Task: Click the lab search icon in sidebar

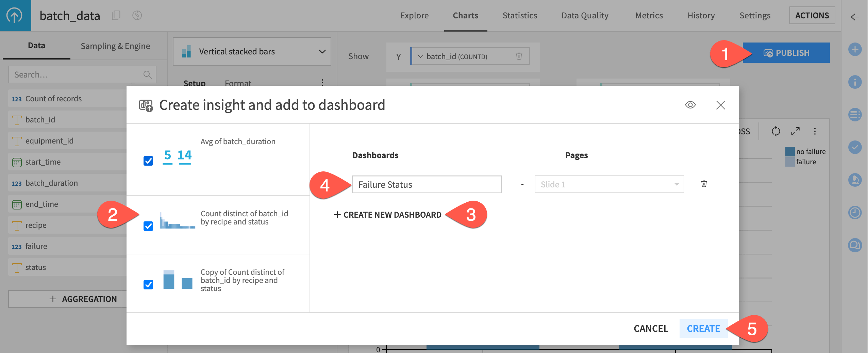Action: tap(855, 180)
